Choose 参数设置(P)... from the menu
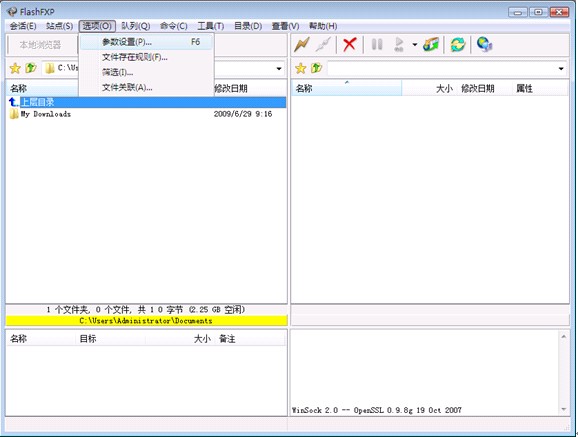The width and height of the screenshot is (578, 437). 147,42
